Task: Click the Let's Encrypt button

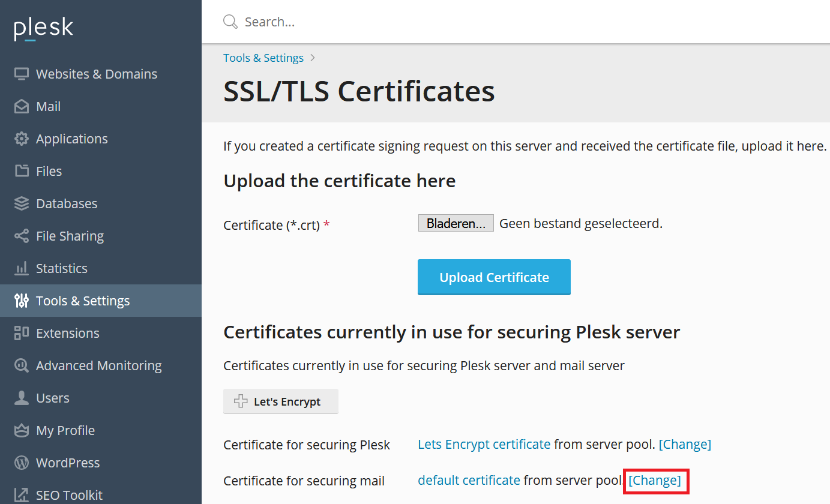Action: (x=281, y=401)
